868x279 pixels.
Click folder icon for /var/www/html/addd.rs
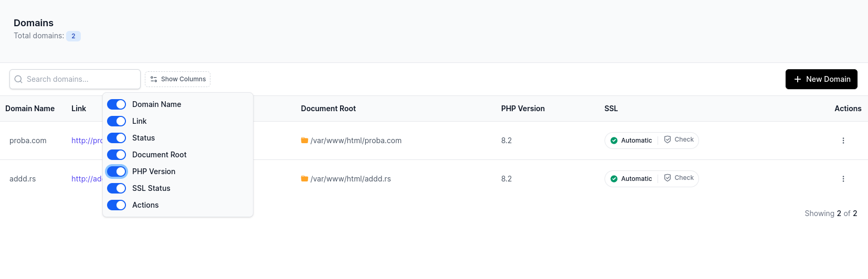[304, 179]
